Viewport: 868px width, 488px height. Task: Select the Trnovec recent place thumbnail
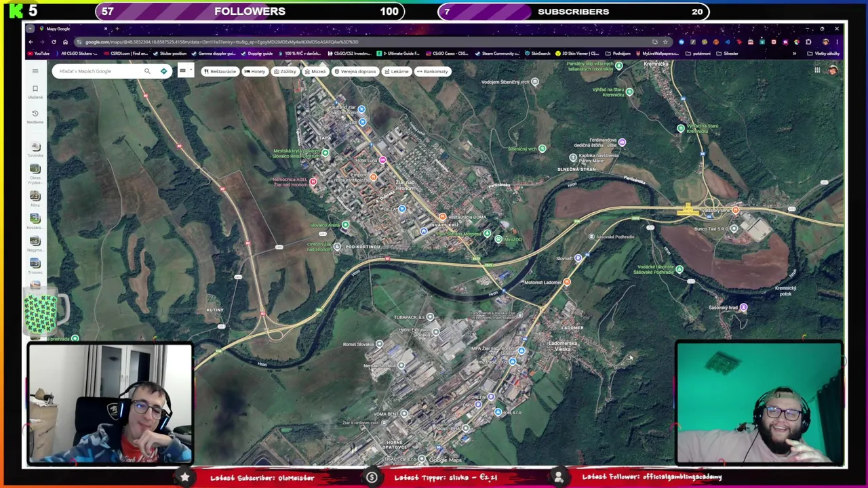point(35,263)
